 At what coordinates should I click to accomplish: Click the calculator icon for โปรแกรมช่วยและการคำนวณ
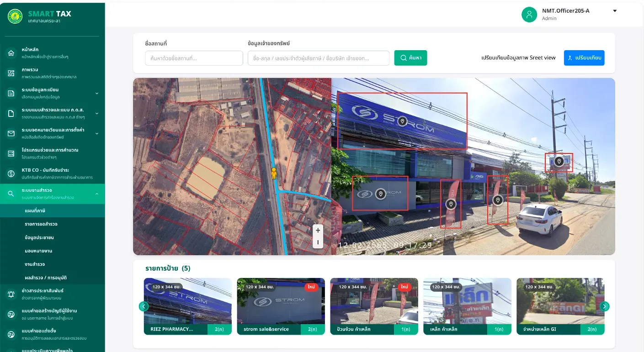click(x=11, y=153)
